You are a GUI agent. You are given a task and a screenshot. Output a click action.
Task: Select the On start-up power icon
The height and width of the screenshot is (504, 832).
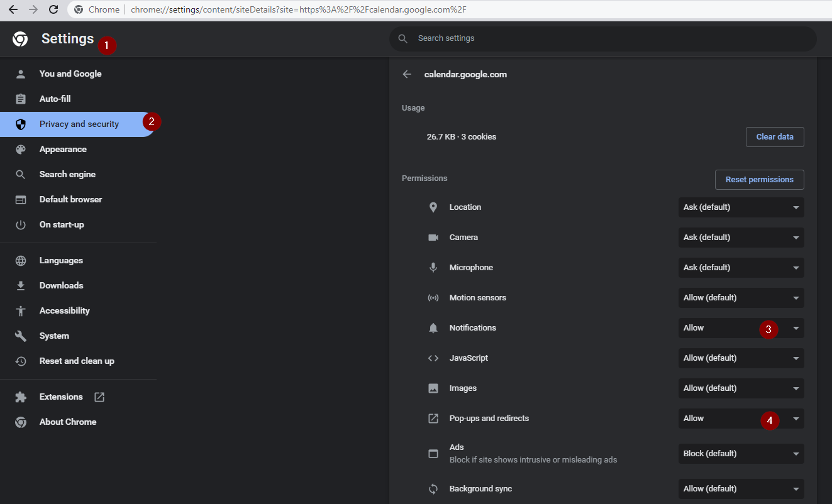tap(21, 224)
